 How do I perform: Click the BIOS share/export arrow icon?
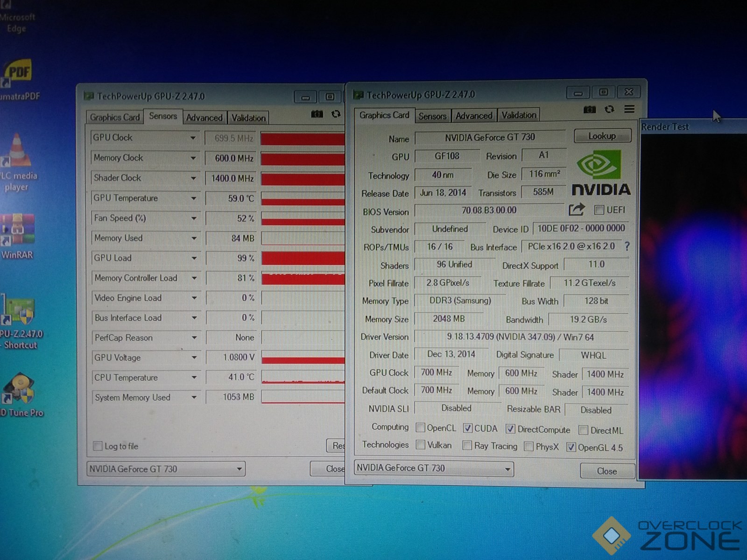(x=577, y=209)
